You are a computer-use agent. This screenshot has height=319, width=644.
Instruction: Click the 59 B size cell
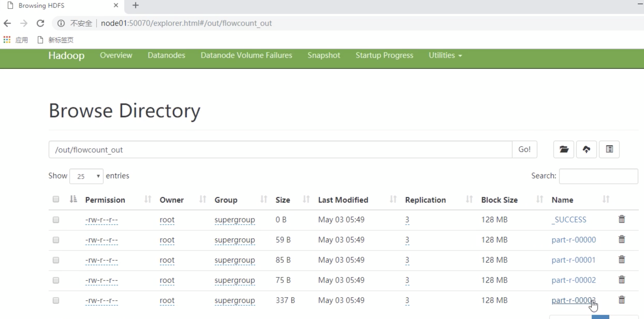coord(283,240)
